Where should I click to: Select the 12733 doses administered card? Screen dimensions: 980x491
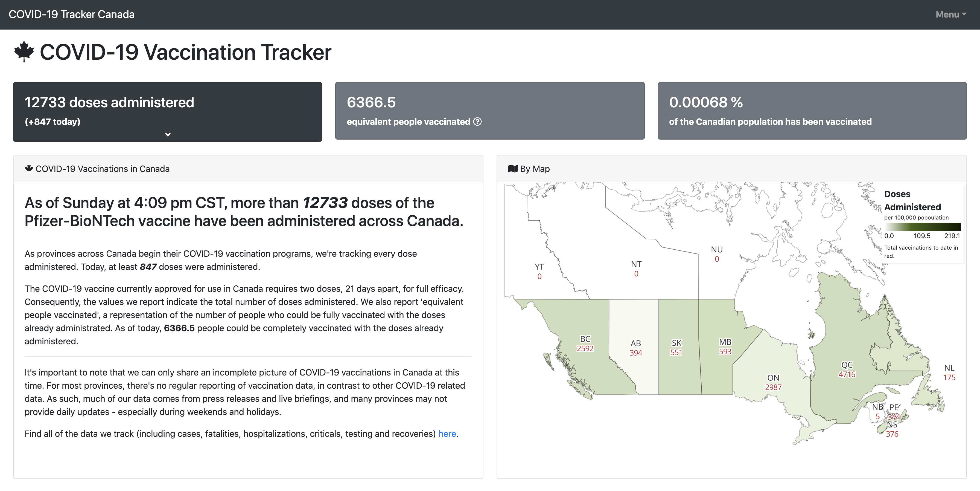167,112
